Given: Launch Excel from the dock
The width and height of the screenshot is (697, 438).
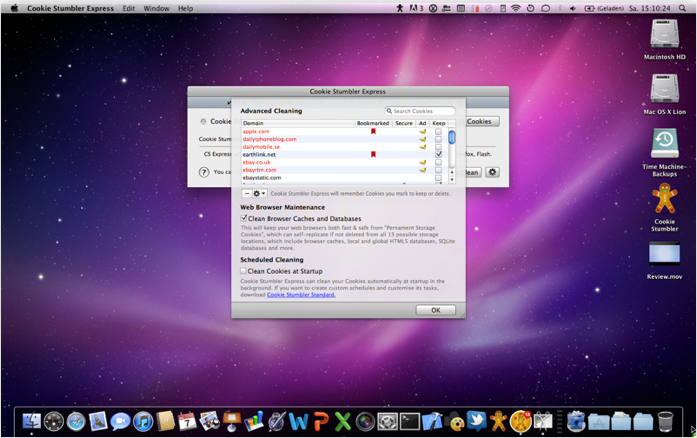Looking at the screenshot, I should 343,421.
